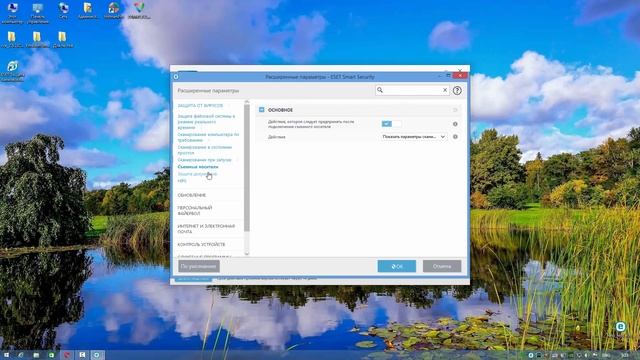Screen dimensions: 640x360
Task: Open 'Сканирование компьютера по требованию' settings
Action: (208, 137)
